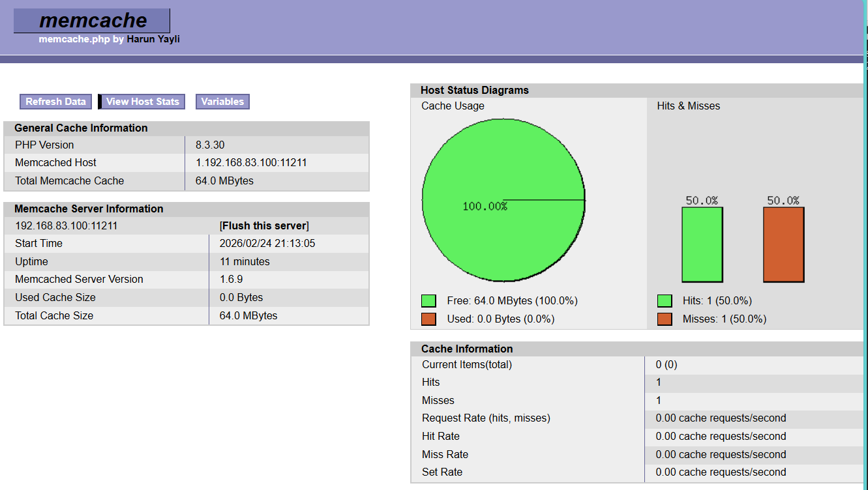Select the Memcached Server Version 1.6.9
868x490 pixels.
232,280
